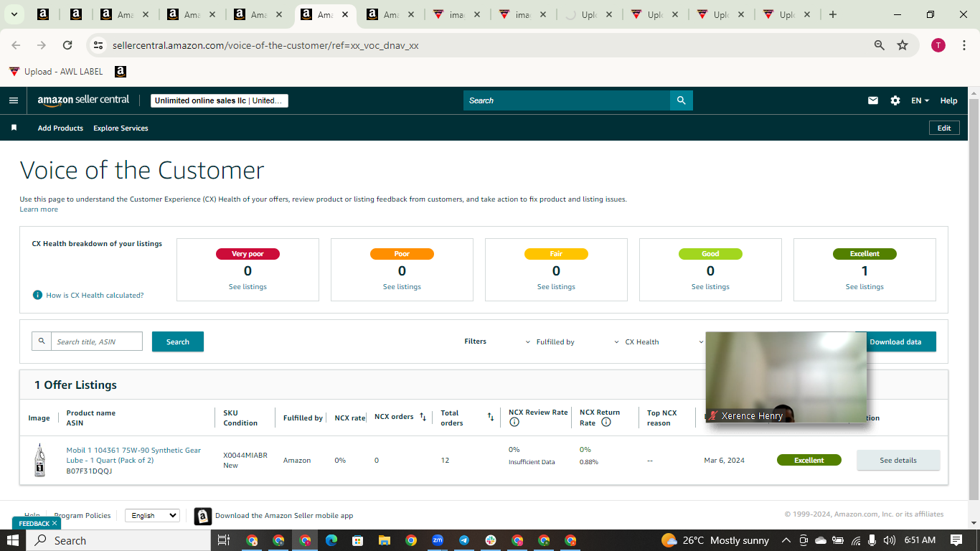This screenshot has width=980, height=551.
Task: Open Mobil 1 Synthetic Gear Lube product link
Action: (133, 456)
